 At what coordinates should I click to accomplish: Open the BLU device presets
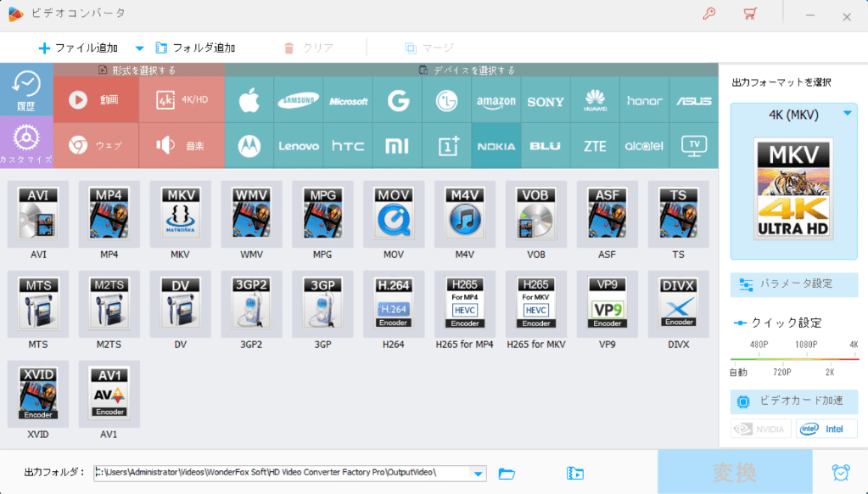[546, 146]
